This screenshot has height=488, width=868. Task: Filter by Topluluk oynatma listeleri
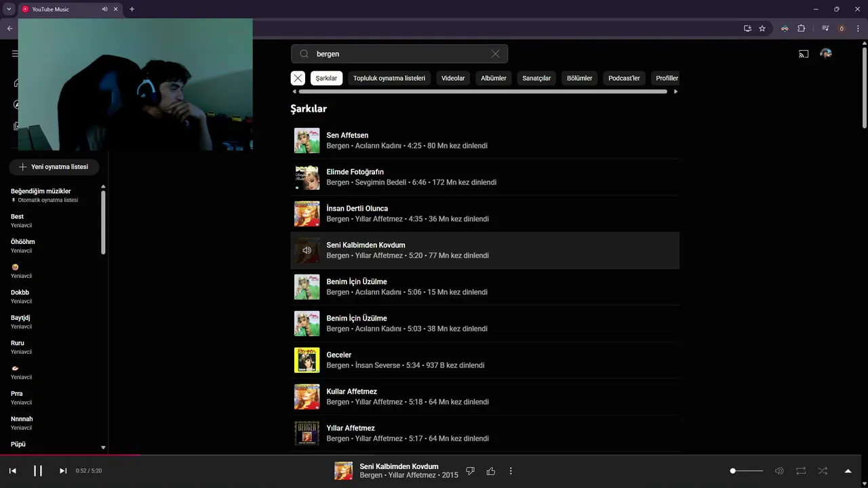pos(389,78)
